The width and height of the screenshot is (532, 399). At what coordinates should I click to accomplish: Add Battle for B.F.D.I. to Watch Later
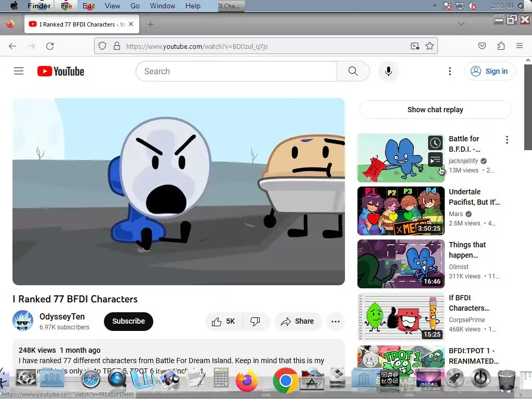(435, 143)
